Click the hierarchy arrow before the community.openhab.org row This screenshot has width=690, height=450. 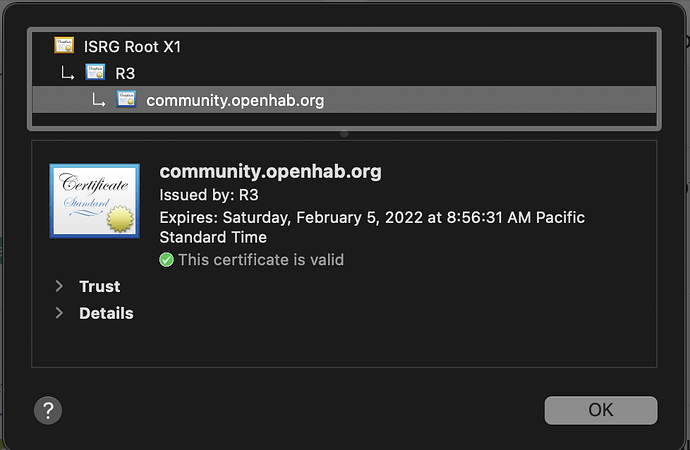coord(99,100)
